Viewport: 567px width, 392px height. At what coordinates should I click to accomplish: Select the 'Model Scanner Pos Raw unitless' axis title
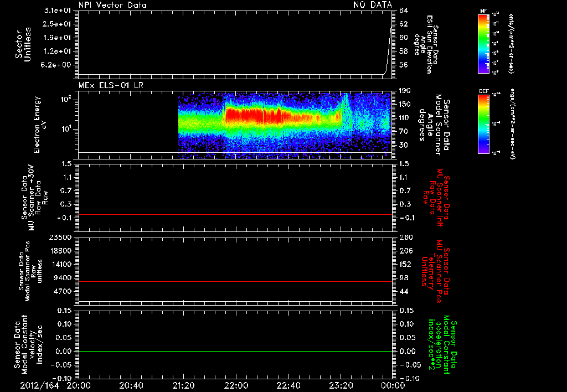tap(30, 271)
